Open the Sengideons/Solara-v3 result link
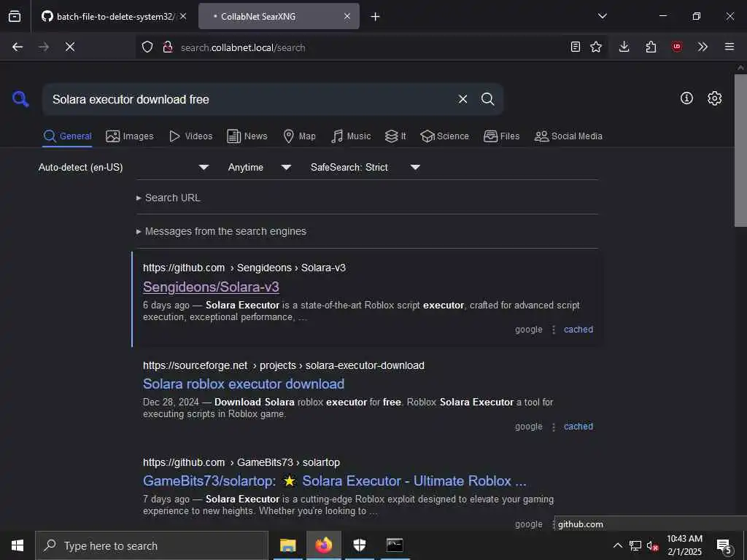This screenshot has height=560, width=747. (x=211, y=287)
